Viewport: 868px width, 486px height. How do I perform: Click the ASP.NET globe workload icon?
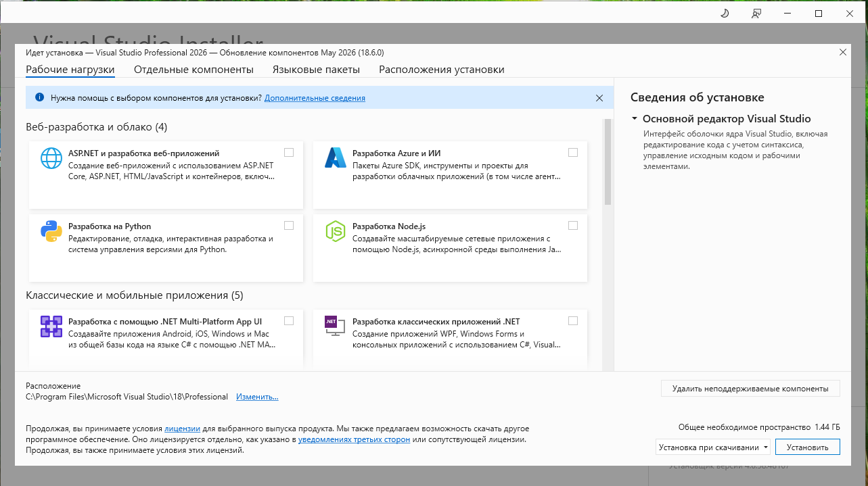click(51, 157)
